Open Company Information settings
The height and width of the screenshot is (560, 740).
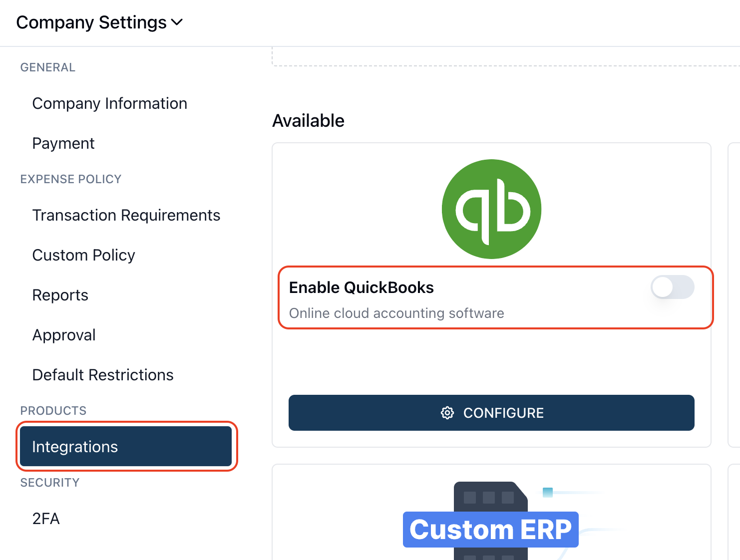point(110,103)
